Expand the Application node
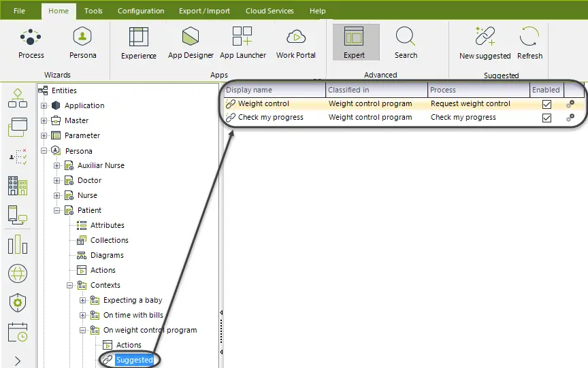 point(44,105)
